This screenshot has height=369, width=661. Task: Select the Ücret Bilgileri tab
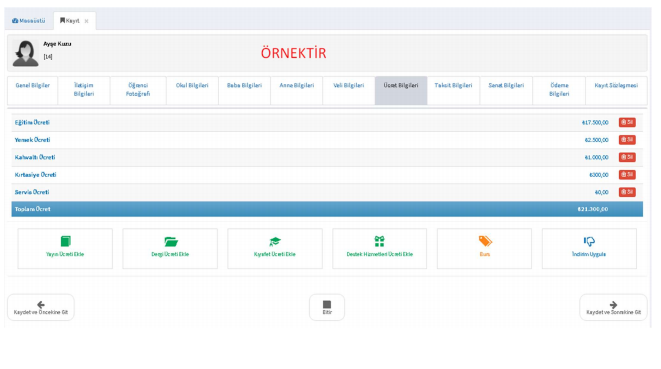(x=401, y=90)
